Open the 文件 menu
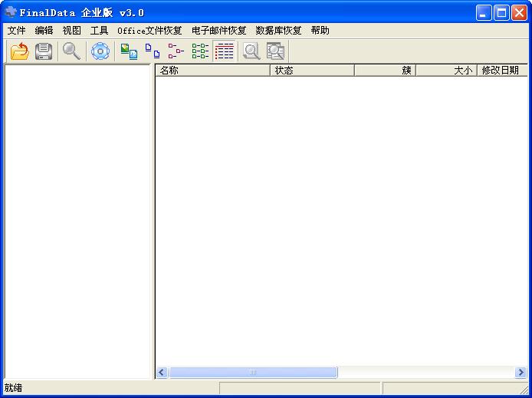The width and height of the screenshot is (532, 398). 16,31
